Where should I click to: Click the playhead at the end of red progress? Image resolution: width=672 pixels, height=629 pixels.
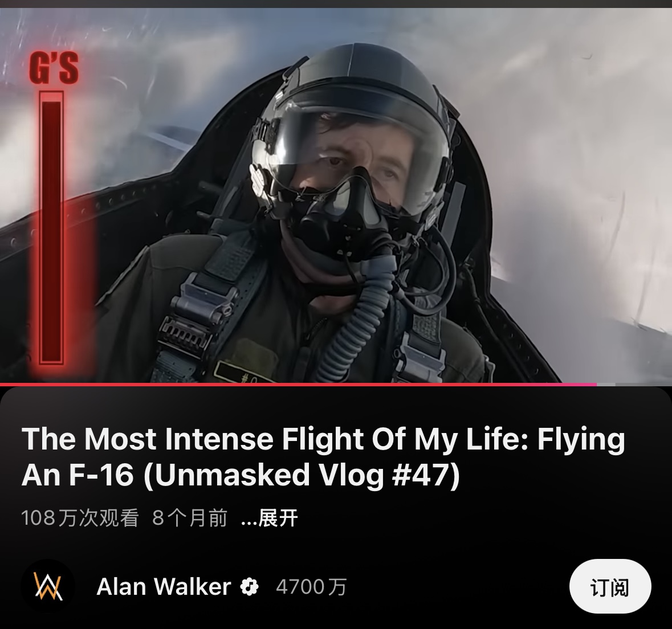point(597,385)
